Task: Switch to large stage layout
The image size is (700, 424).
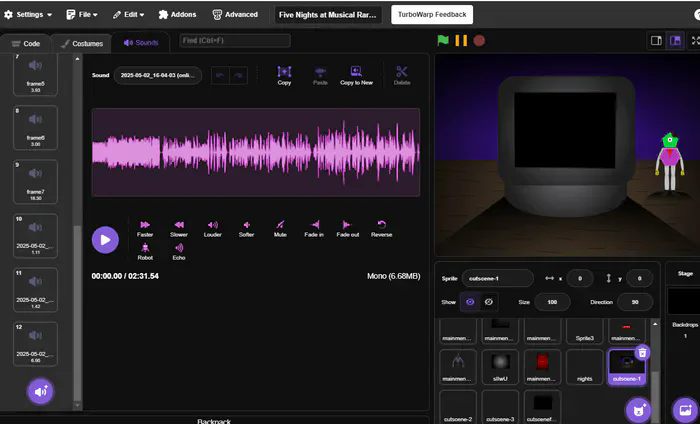Action: [675, 41]
